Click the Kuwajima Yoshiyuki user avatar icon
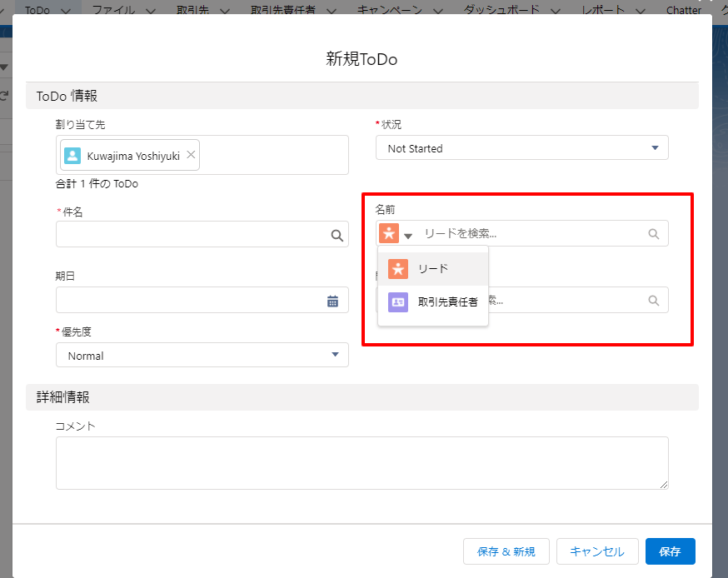Viewport: 728px width, 578px height. click(x=72, y=156)
